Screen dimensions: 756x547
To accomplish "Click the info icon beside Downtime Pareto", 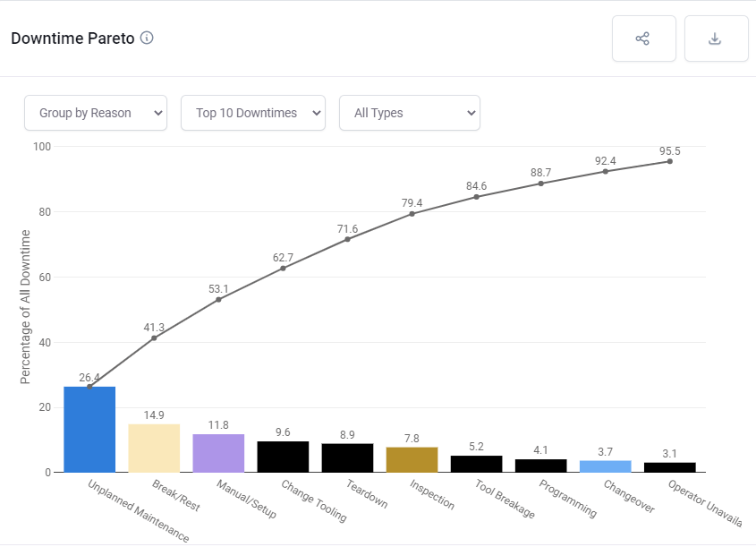I will coord(147,38).
